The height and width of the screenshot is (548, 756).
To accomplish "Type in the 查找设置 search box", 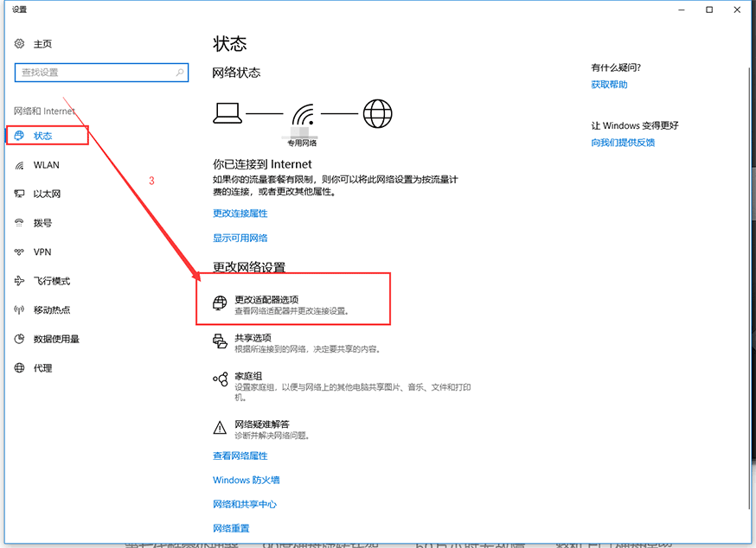I will (x=95, y=73).
